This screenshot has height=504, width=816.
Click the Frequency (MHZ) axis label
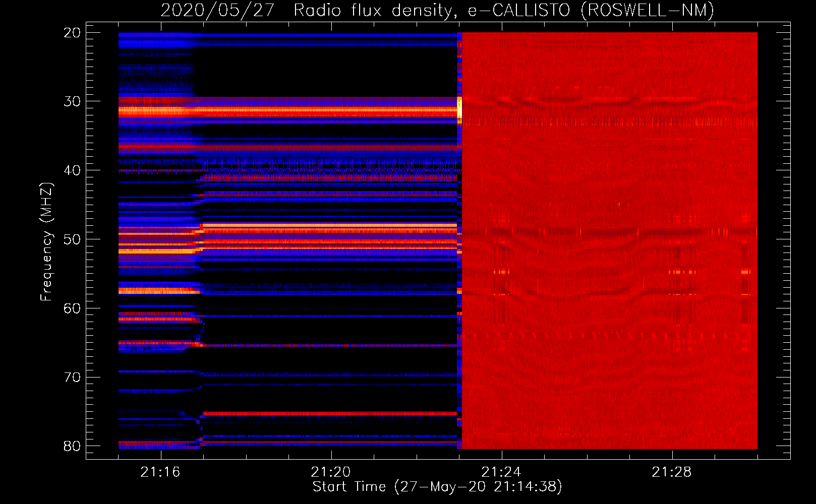[x=46, y=242]
